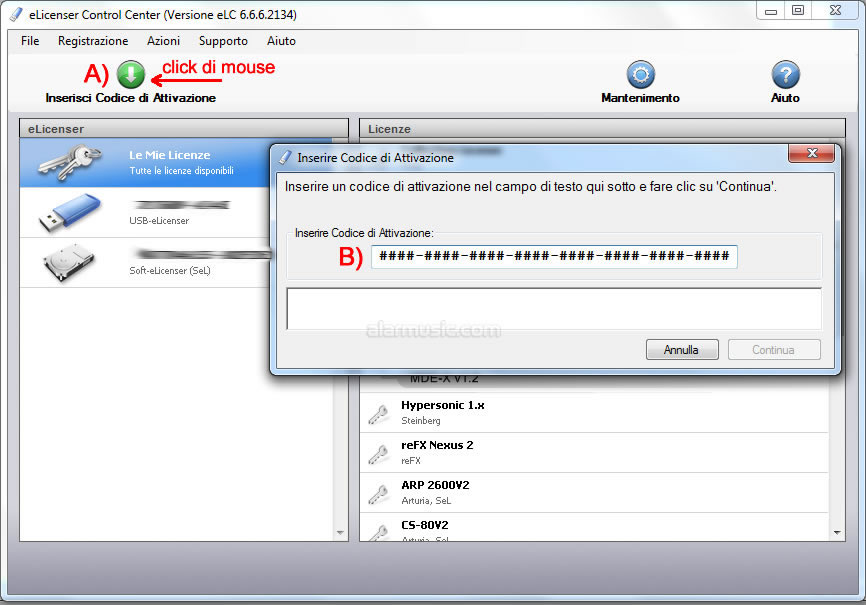The image size is (866, 605).
Task: Select the Le Mie Licenze keys icon
Action: (70, 162)
